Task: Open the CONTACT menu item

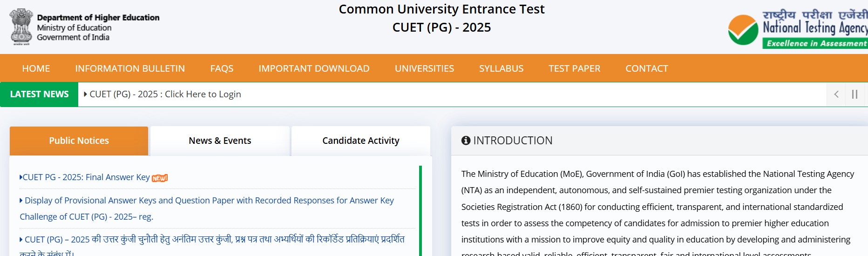Action: [x=646, y=68]
